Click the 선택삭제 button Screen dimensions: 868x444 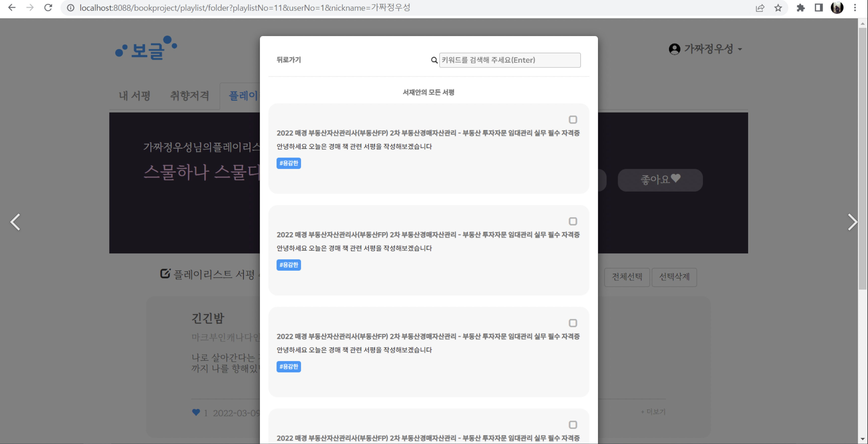(x=674, y=277)
